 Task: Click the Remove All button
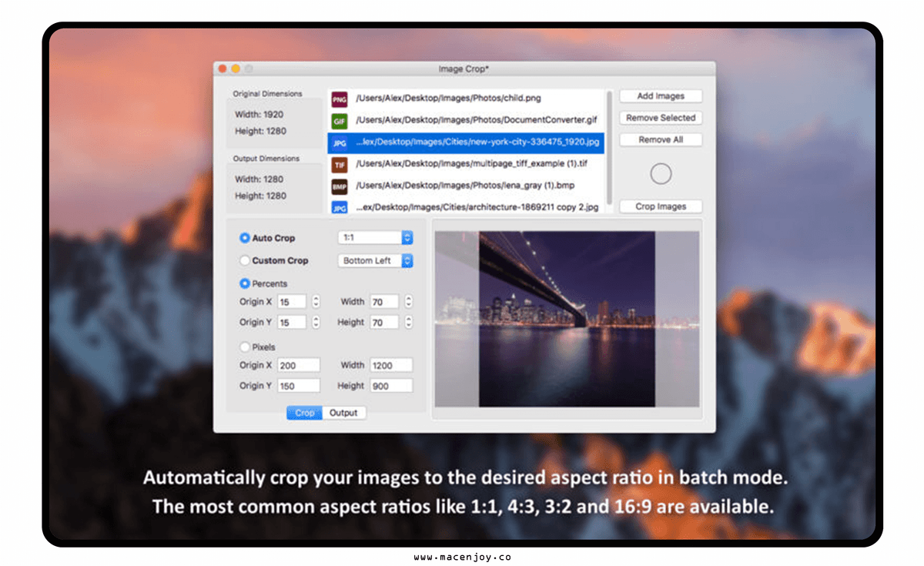661,139
